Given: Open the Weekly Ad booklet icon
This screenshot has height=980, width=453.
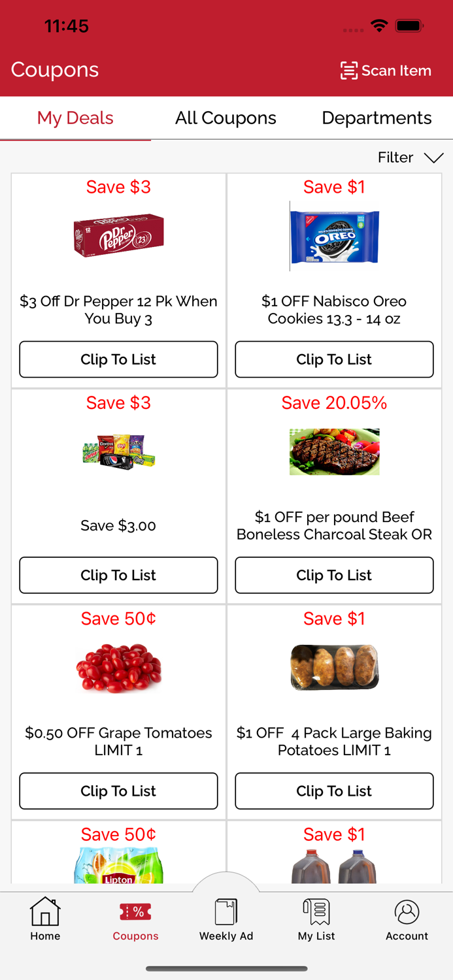Looking at the screenshot, I should (x=226, y=913).
